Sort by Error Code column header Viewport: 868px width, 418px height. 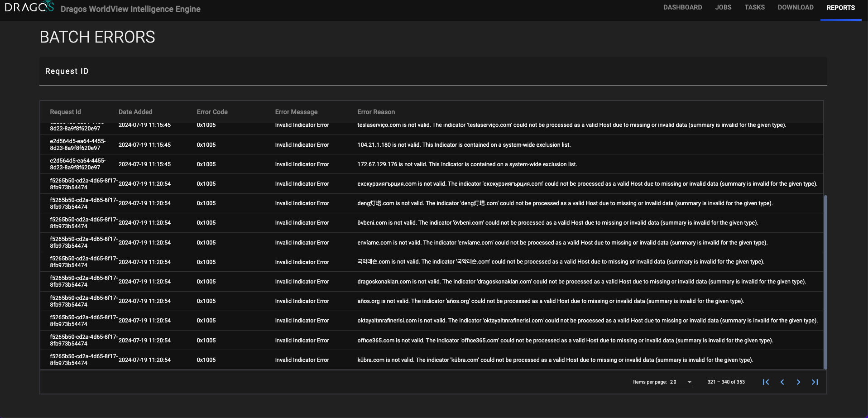[212, 112]
